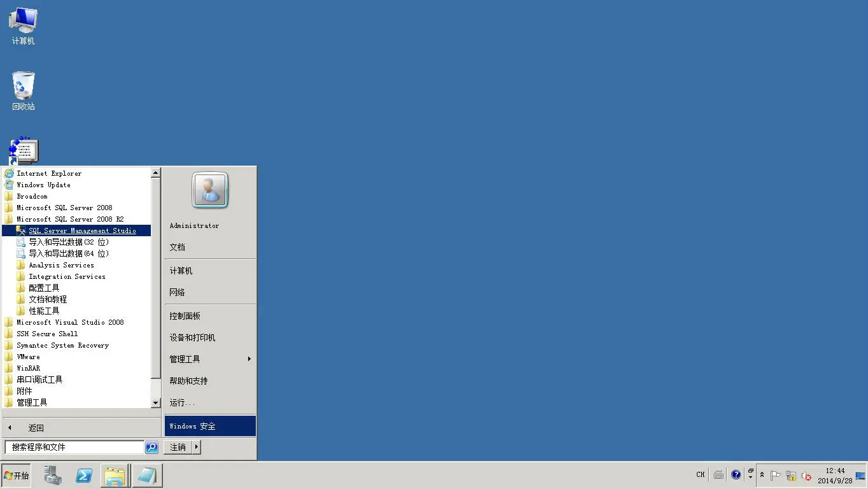Select Windows 安全 in Start menu
Viewport: 868px width, 489px height.
click(210, 426)
